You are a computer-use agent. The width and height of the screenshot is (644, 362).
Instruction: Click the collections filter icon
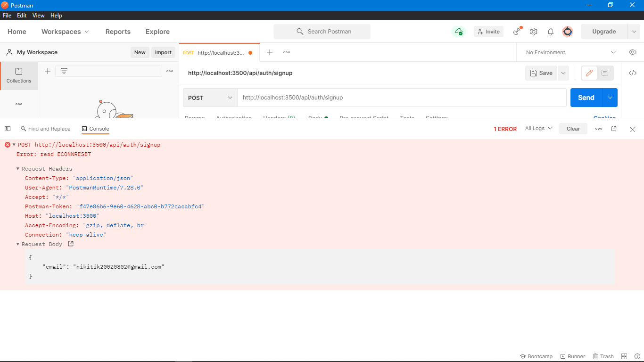point(64,71)
